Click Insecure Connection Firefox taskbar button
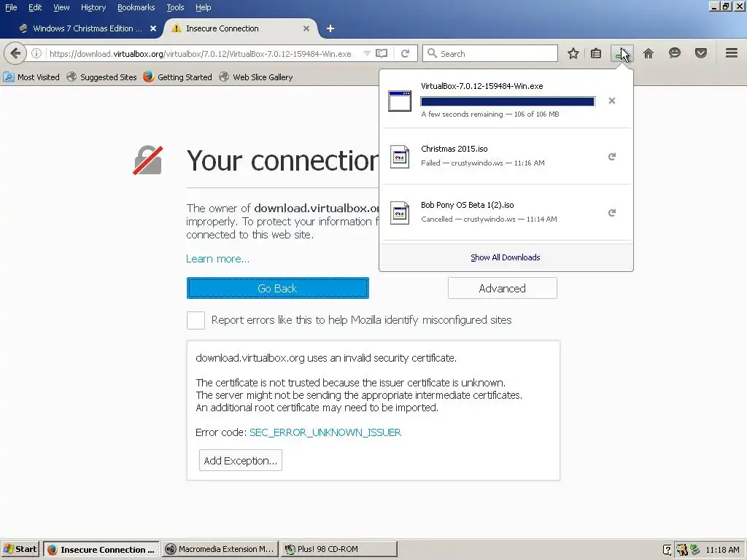 coord(101,549)
